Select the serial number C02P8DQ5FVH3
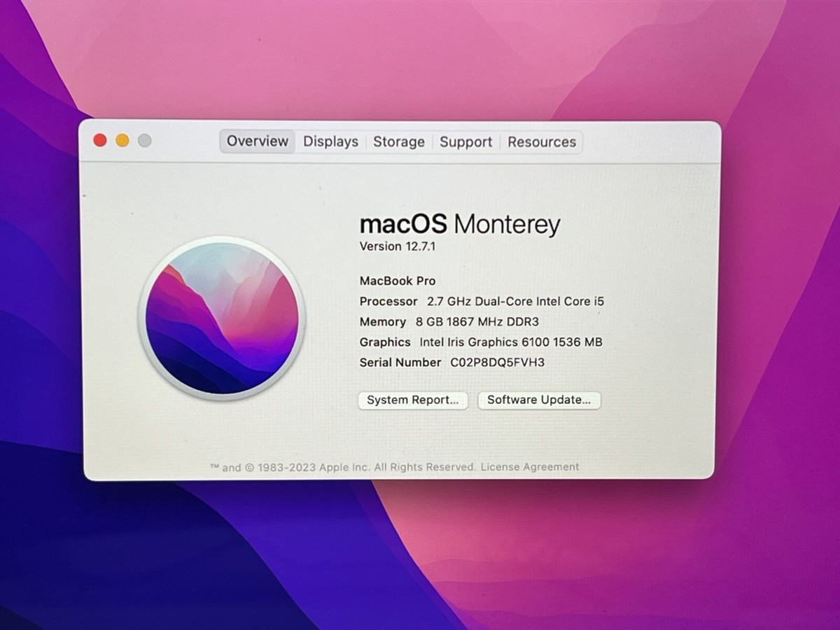This screenshot has height=630, width=840. (x=497, y=363)
